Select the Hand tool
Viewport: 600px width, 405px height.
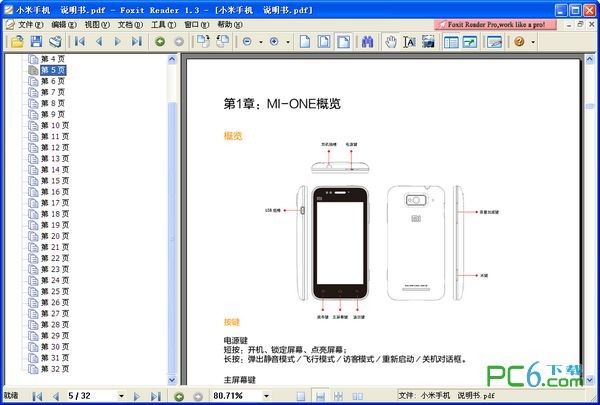click(391, 41)
